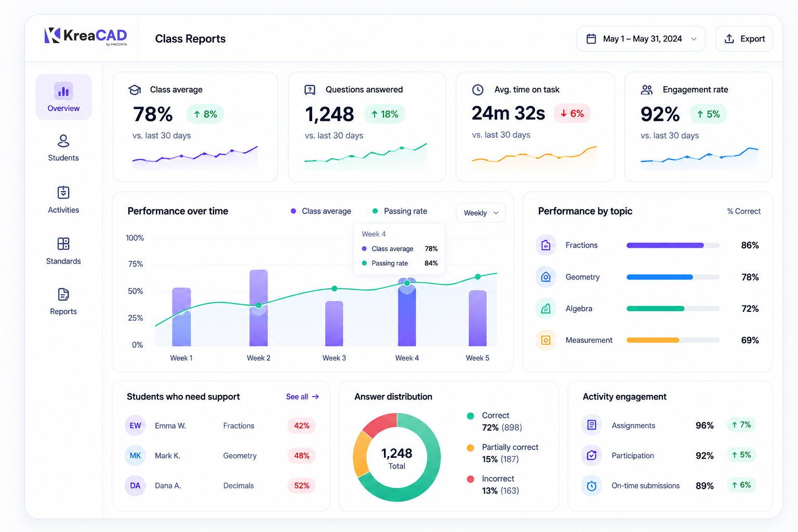
Task: Open the See all students link
Action: tap(302, 396)
